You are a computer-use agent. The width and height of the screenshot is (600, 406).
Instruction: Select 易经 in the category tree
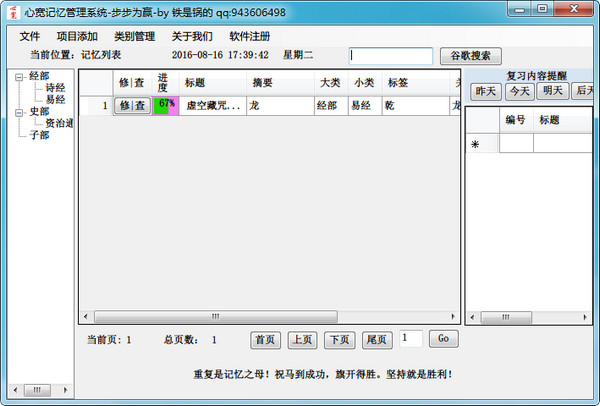[55, 100]
